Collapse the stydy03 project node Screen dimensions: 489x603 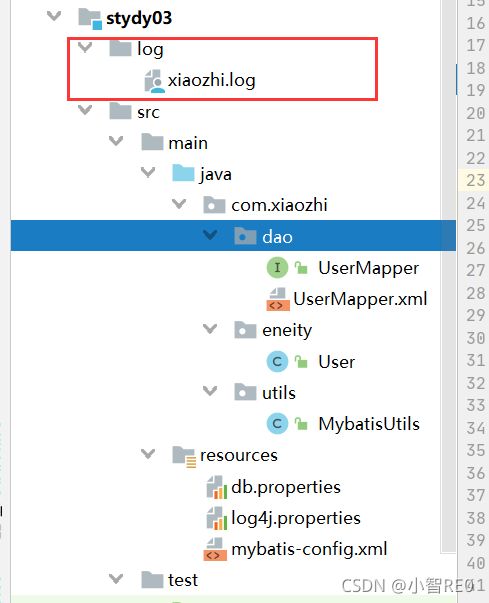(54, 17)
